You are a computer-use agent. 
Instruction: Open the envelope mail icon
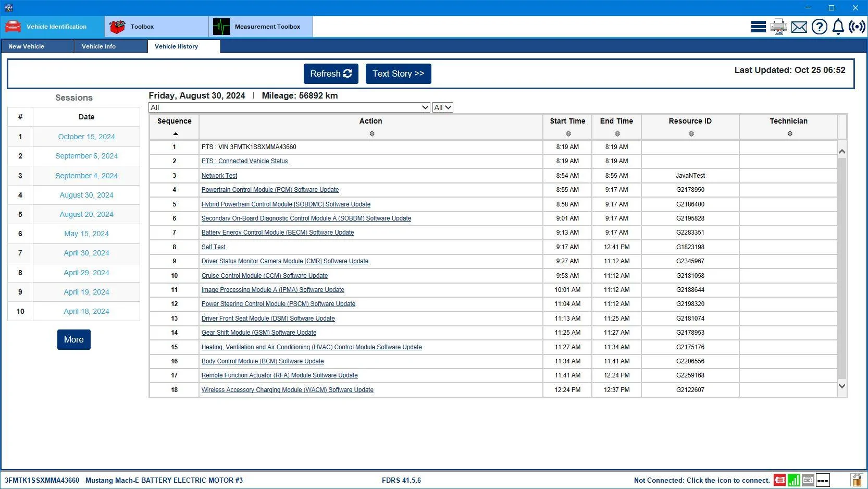pyautogui.click(x=799, y=27)
